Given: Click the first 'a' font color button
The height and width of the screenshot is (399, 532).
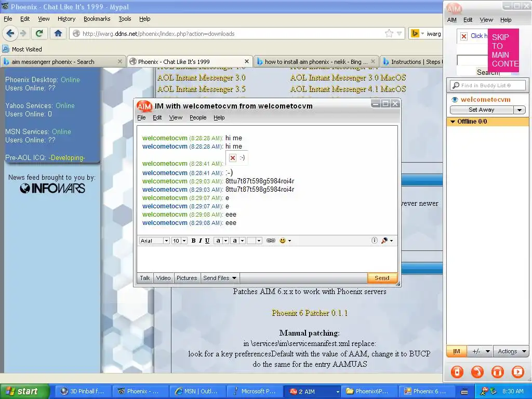Looking at the screenshot, I should pos(218,241).
